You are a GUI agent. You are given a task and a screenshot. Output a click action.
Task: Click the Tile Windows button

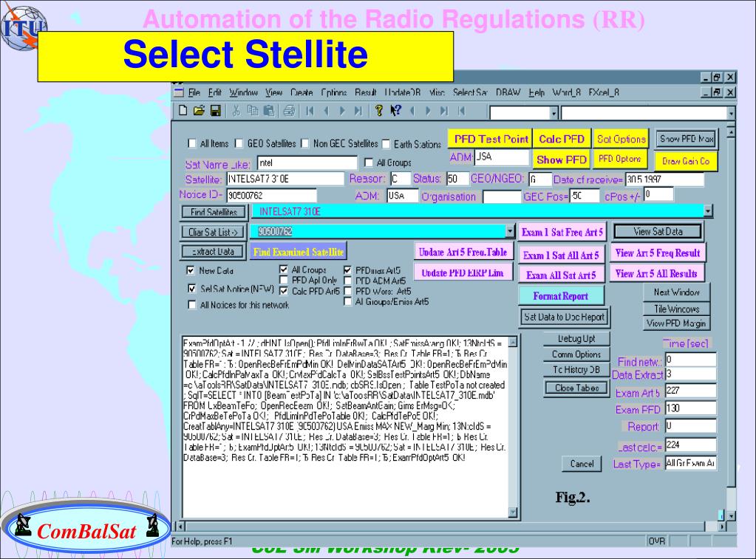click(676, 309)
